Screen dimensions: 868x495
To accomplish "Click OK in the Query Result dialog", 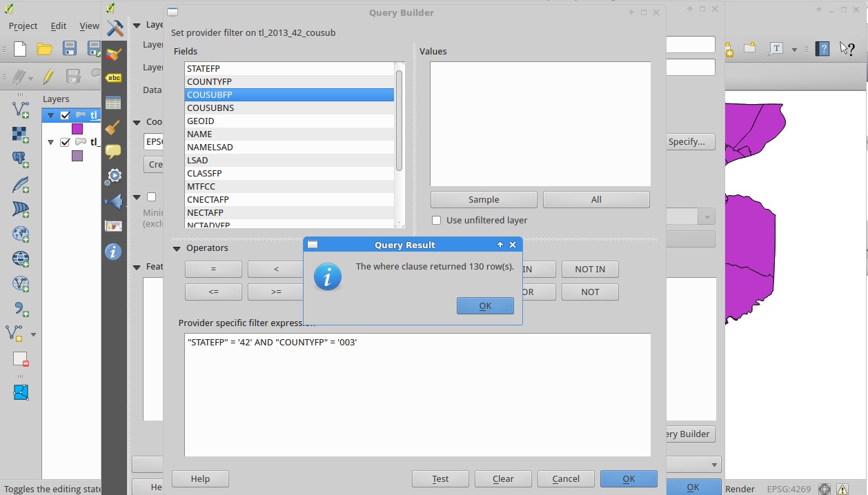I will (x=485, y=306).
